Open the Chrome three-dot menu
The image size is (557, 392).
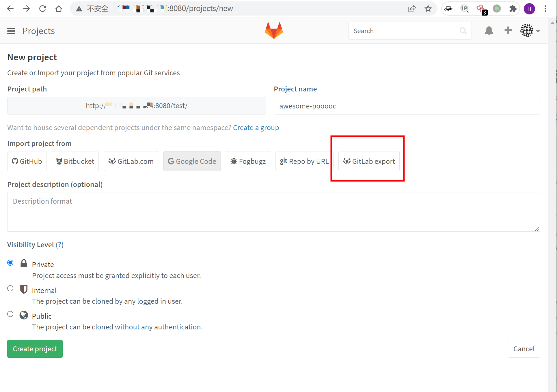pos(545,9)
